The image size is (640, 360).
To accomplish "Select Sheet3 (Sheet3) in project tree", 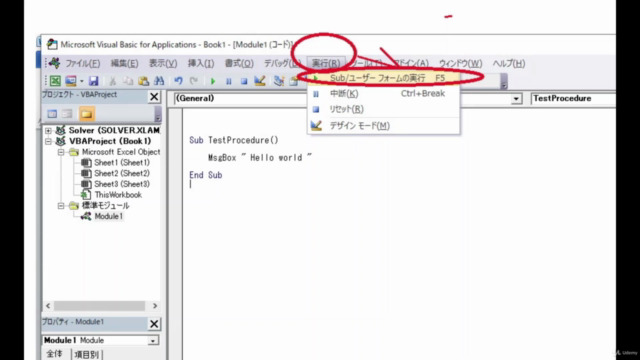I will pyautogui.click(x=122, y=184).
